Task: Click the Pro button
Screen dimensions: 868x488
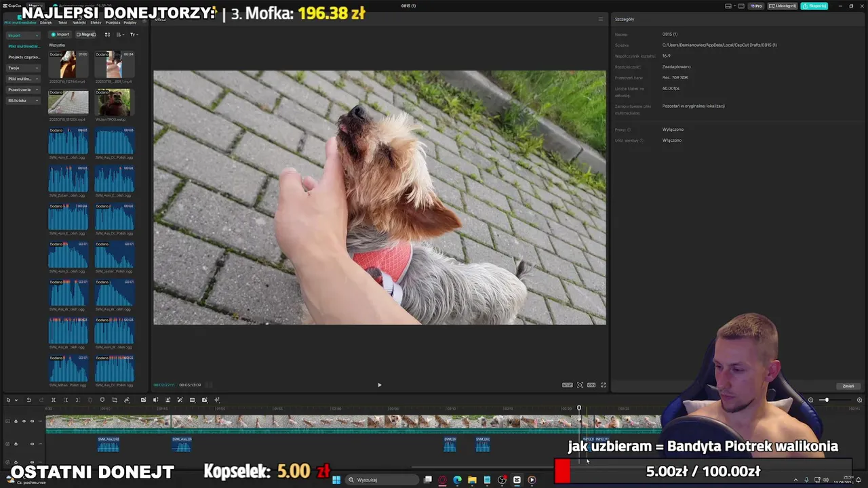Action: click(756, 6)
